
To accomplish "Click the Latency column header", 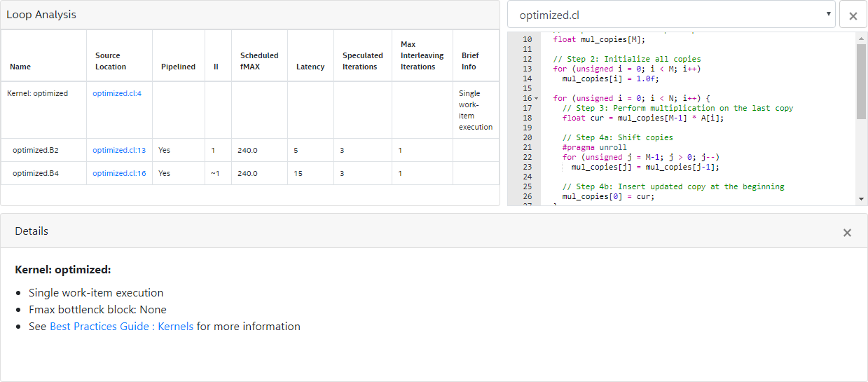I will tap(310, 67).
